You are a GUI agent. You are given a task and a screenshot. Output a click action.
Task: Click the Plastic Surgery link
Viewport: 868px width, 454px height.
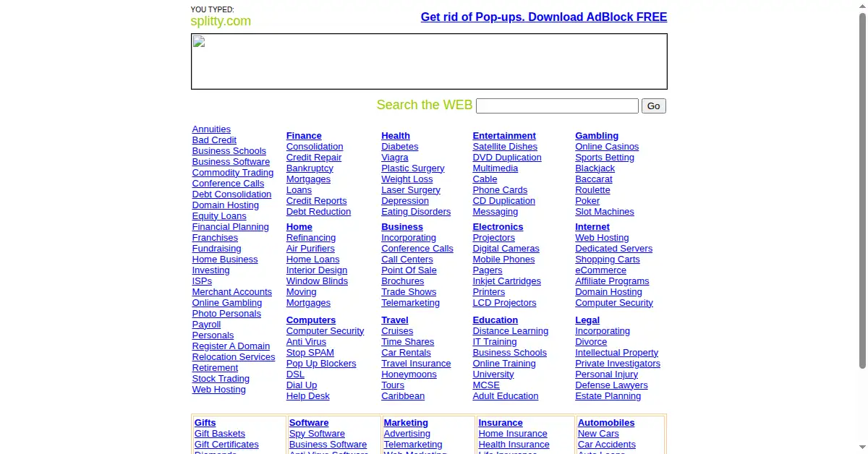413,168
